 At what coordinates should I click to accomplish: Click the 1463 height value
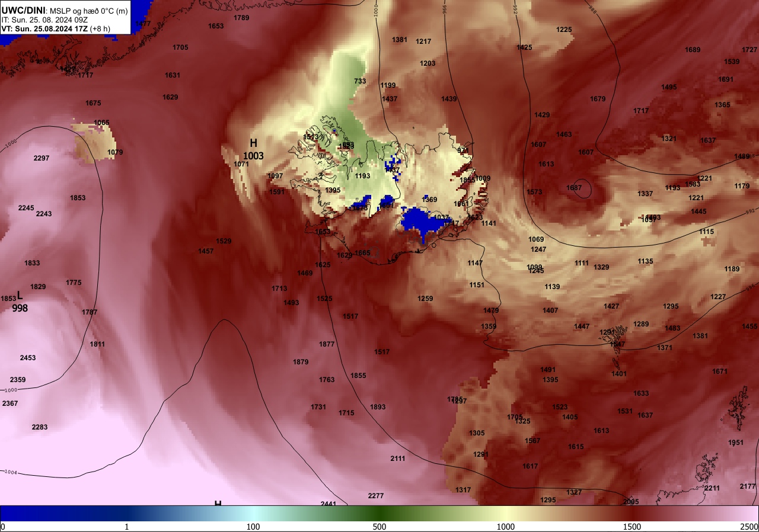pyautogui.click(x=564, y=134)
